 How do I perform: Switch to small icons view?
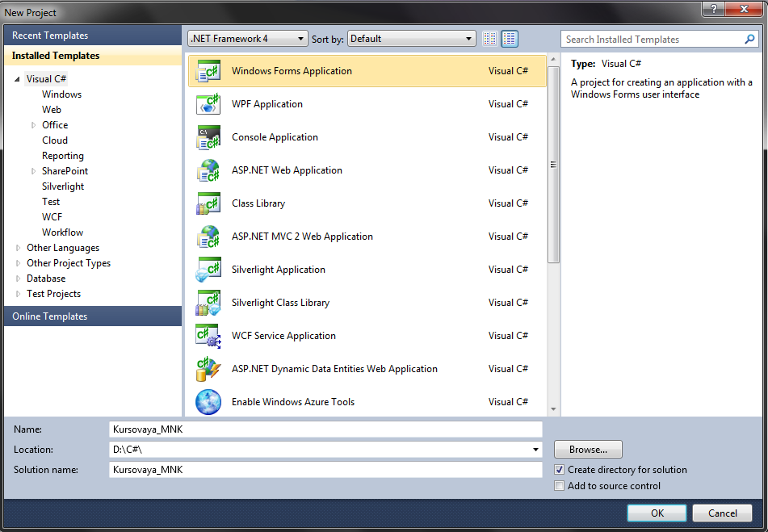point(490,39)
